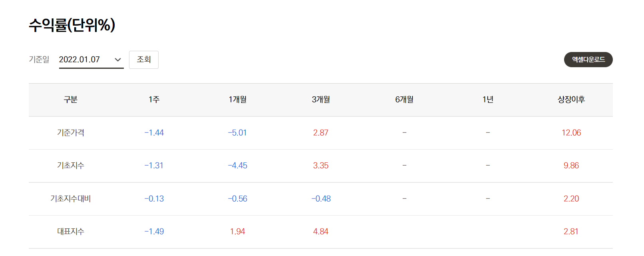
Task: Select the 대표지수 row label
Action: (x=70, y=232)
